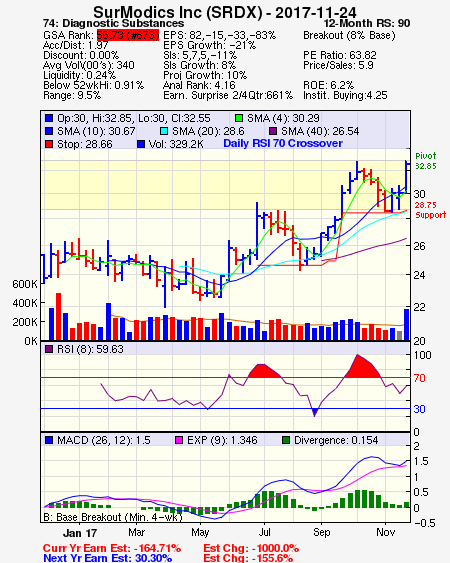Click the gray volume bar near November
The image size is (450, 563).
pyautogui.click(x=399, y=335)
